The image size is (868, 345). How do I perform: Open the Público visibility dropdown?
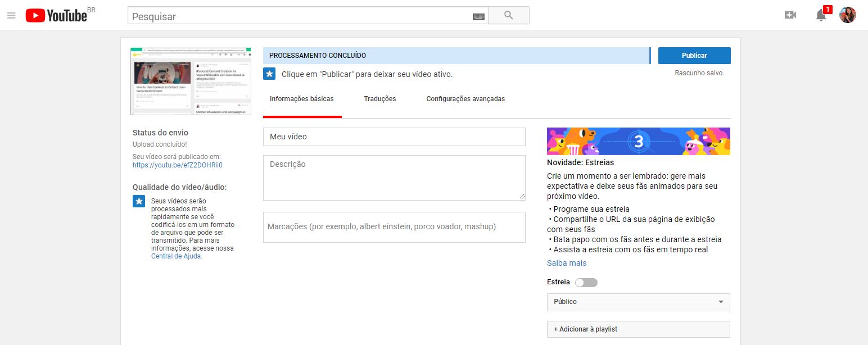click(638, 302)
